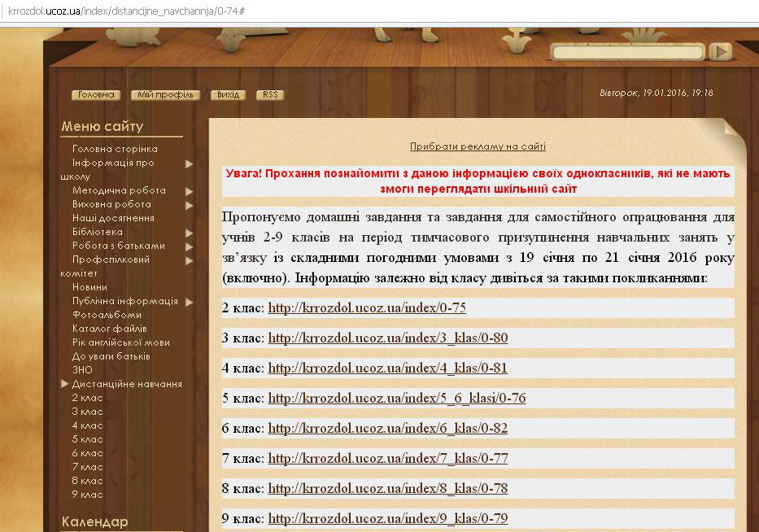Follow the 6_klas/0-82 link
Screen dimensions: 759x532
tap(388, 429)
